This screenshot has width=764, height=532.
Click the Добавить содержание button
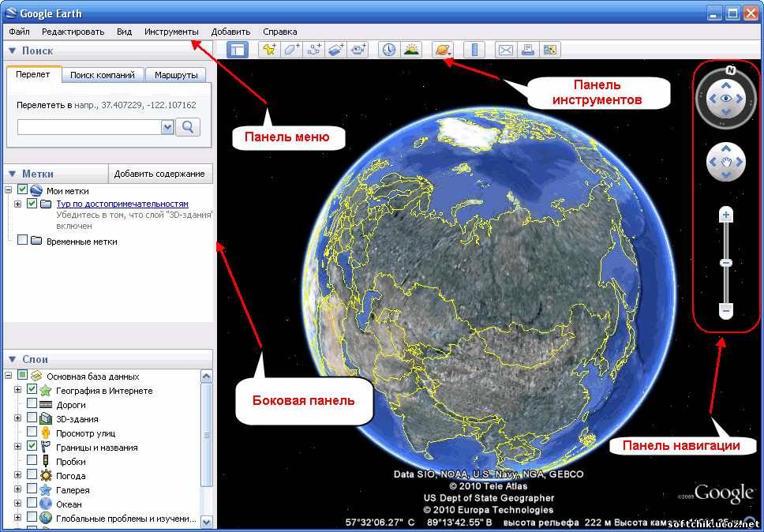[x=159, y=174]
